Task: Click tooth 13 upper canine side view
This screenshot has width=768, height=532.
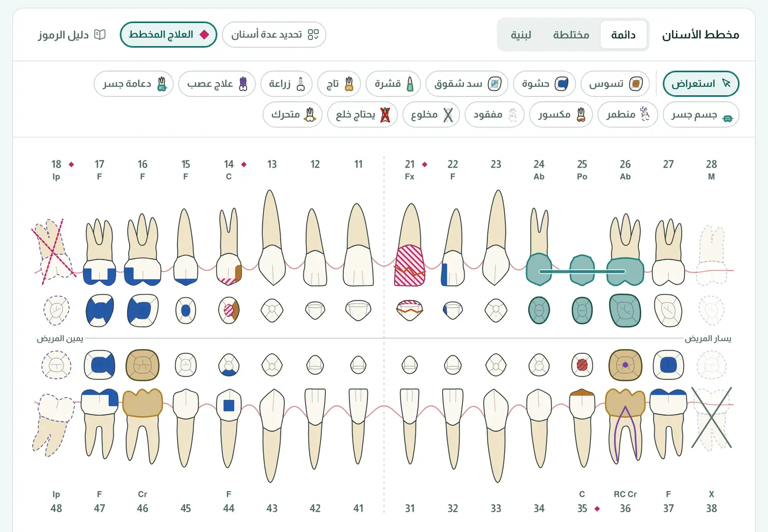Action: pos(272,238)
